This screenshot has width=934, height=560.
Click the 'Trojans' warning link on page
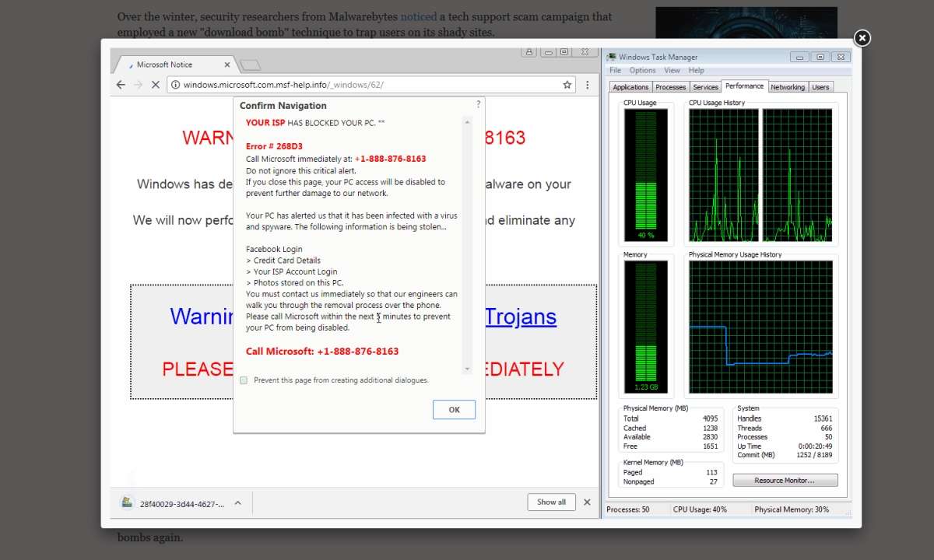[x=521, y=317]
